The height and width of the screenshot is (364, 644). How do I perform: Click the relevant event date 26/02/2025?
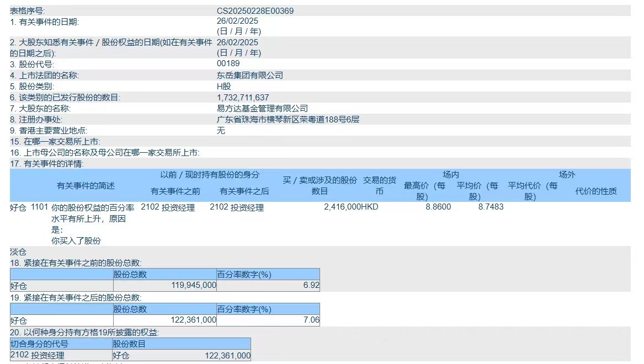pyautogui.click(x=234, y=21)
